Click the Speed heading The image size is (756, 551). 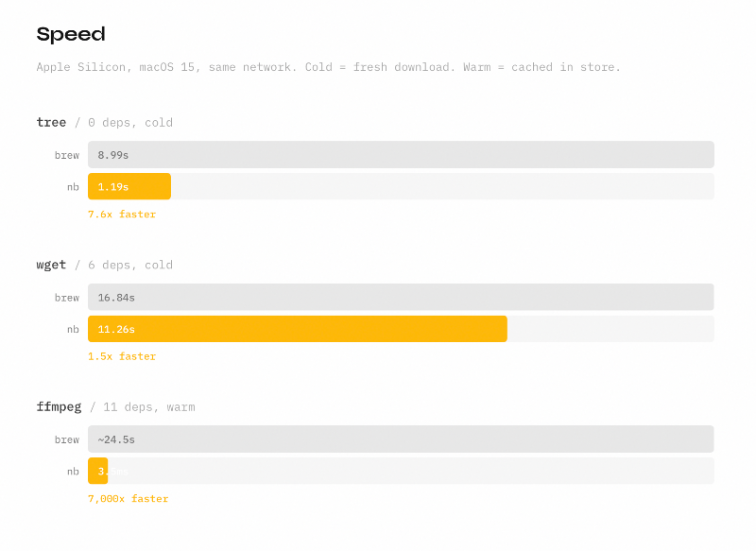tap(71, 35)
